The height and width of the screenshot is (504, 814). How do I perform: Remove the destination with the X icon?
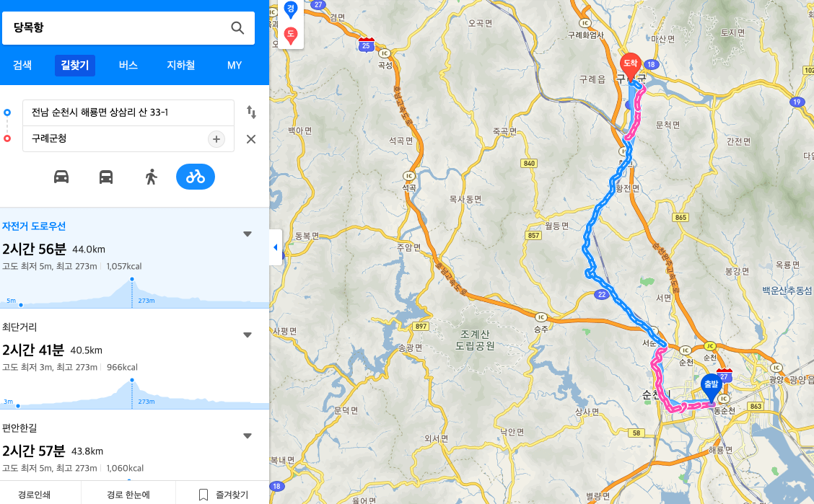pos(250,139)
